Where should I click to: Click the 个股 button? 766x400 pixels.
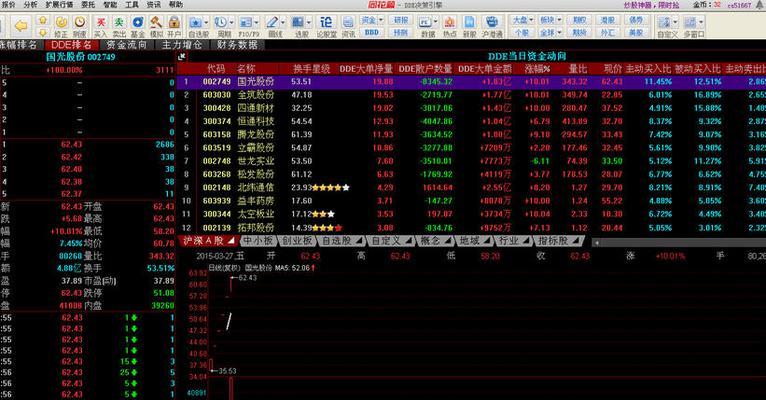522,32
